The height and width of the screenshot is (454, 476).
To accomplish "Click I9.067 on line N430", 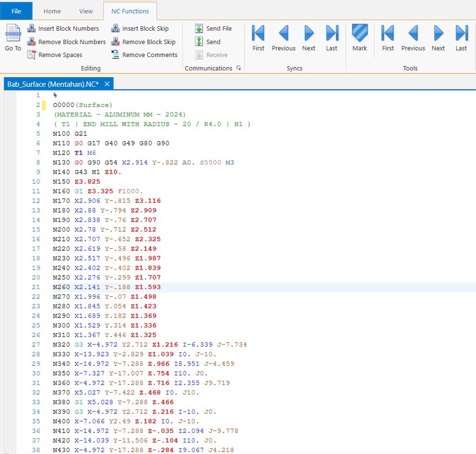I will [x=191, y=450].
